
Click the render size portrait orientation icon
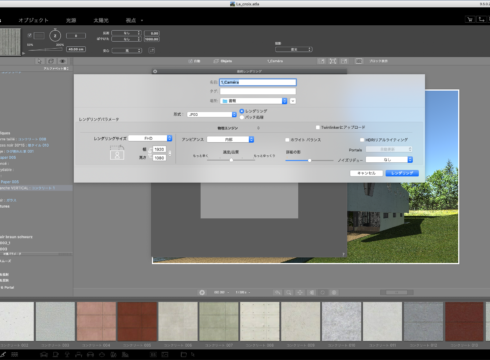click(x=117, y=154)
